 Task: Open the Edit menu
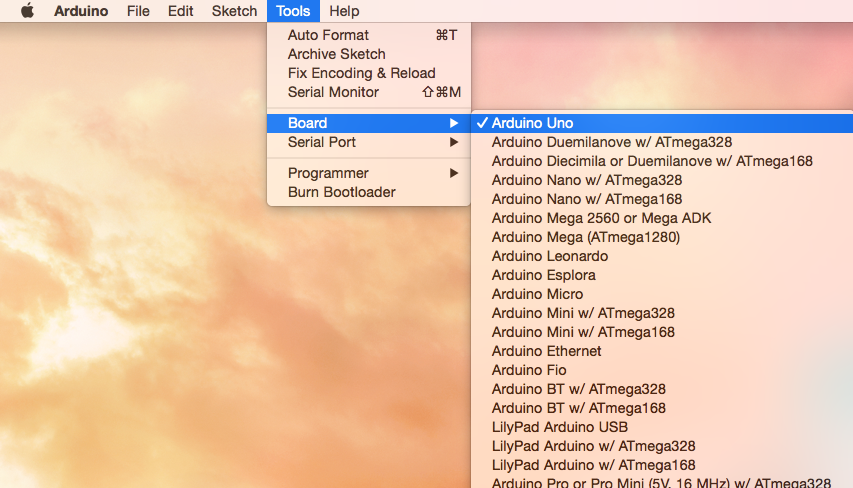click(181, 11)
